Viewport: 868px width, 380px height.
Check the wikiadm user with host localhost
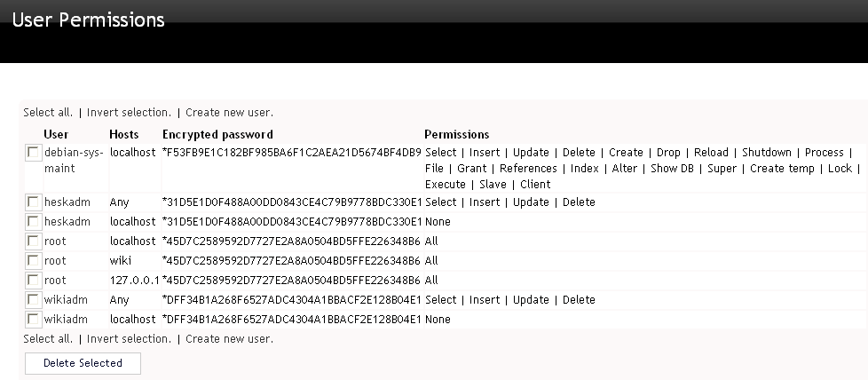(x=33, y=320)
